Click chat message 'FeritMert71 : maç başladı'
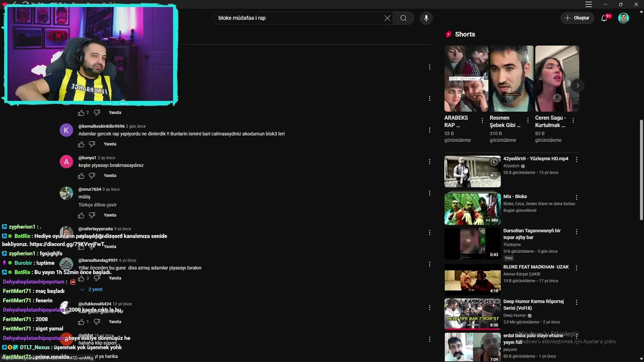 click(x=34, y=291)
